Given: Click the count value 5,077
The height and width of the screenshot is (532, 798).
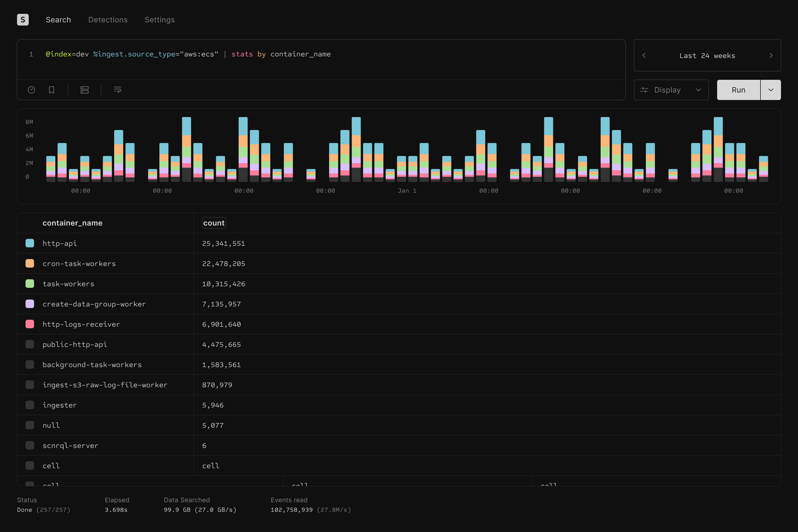Looking at the screenshot, I should coord(213,425).
